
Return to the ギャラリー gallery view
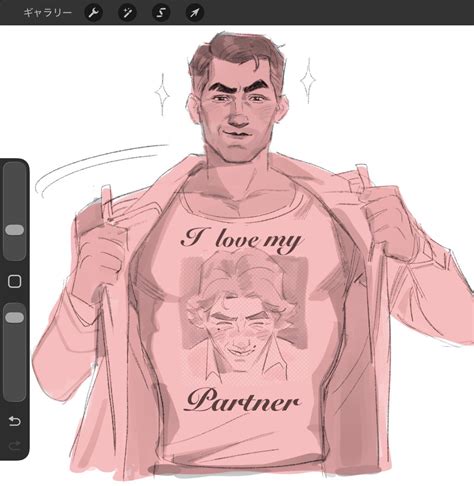pos(48,13)
